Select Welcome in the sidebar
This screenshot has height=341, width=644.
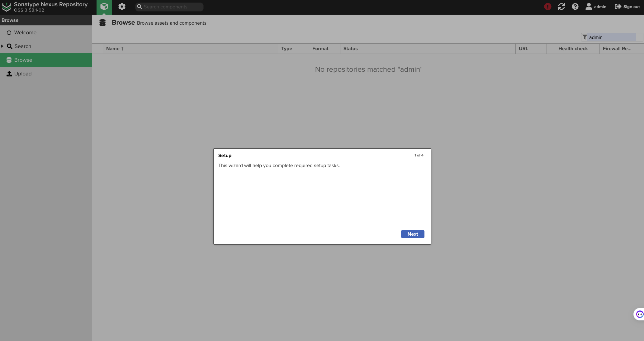[25, 32]
